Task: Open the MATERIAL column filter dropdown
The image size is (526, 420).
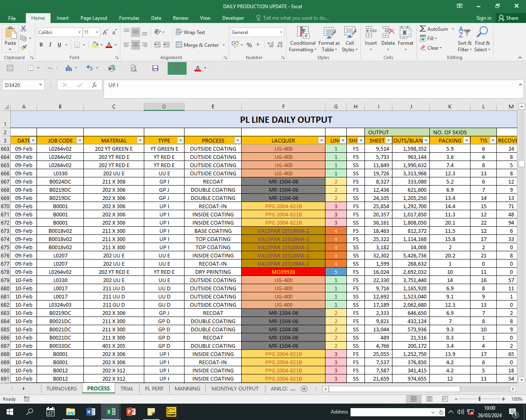Action: [x=140, y=140]
